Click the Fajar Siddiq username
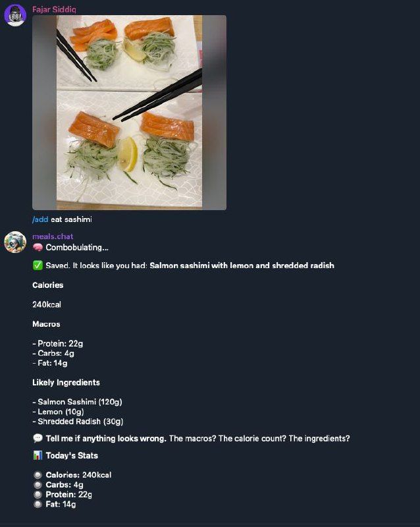The image size is (420, 527). (54, 9)
